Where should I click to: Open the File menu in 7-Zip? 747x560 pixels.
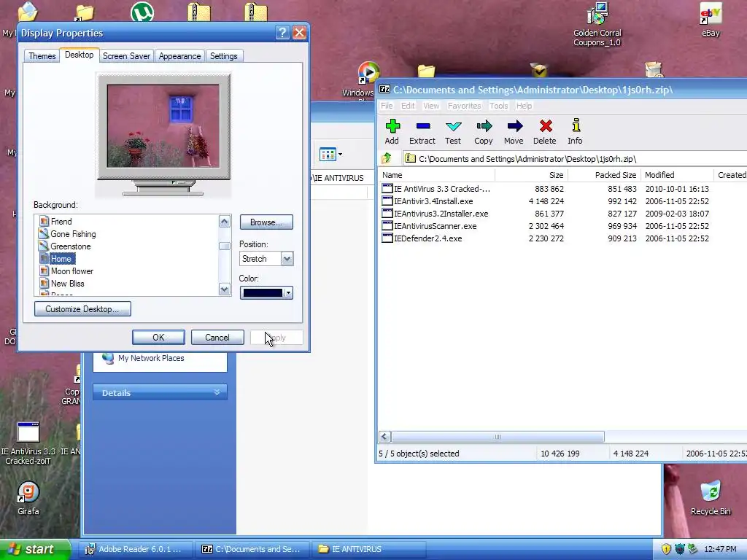click(387, 106)
